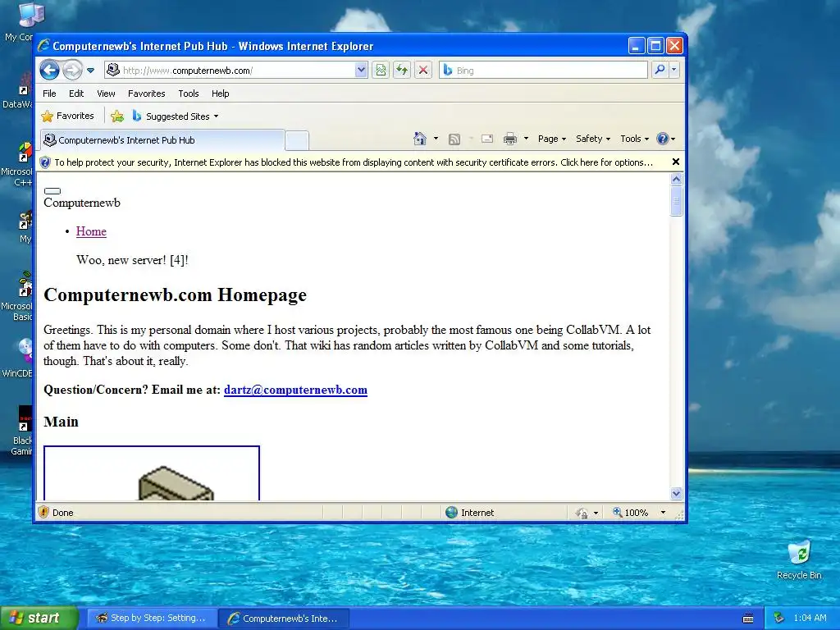Click the Back navigation arrow
Screen dimensions: 840x630
50,71
